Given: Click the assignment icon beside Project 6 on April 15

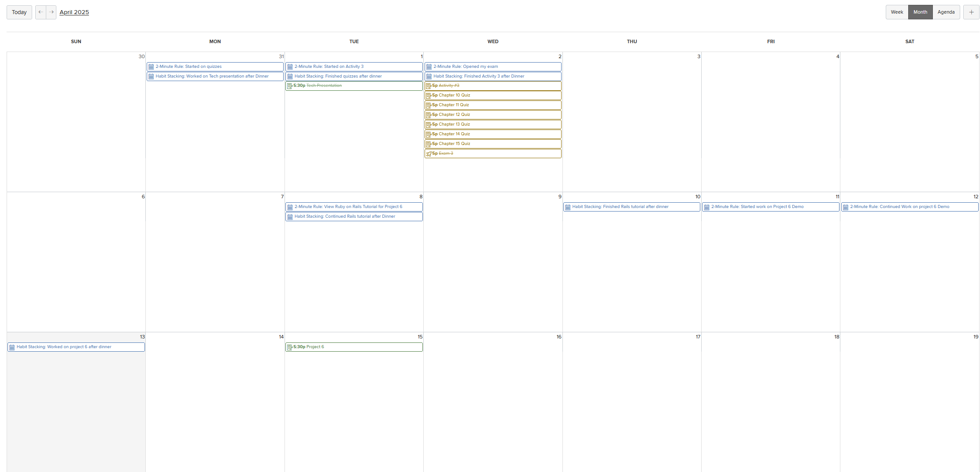Looking at the screenshot, I should pyautogui.click(x=290, y=347).
